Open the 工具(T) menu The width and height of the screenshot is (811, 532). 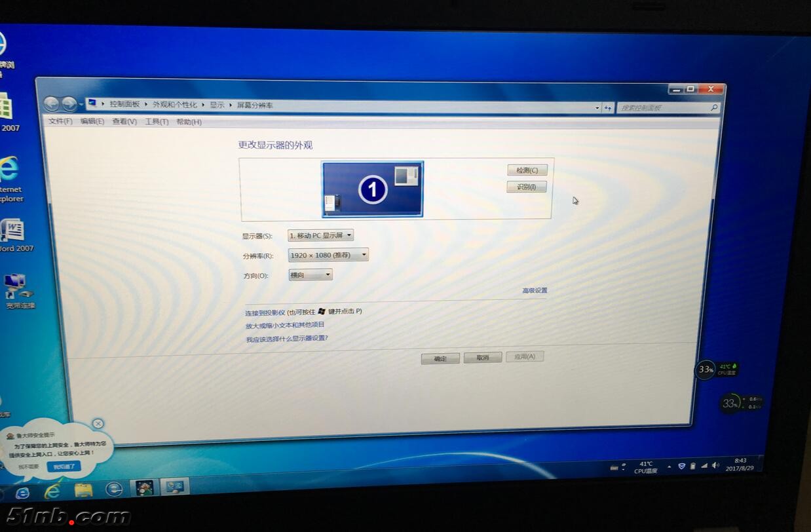[157, 122]
